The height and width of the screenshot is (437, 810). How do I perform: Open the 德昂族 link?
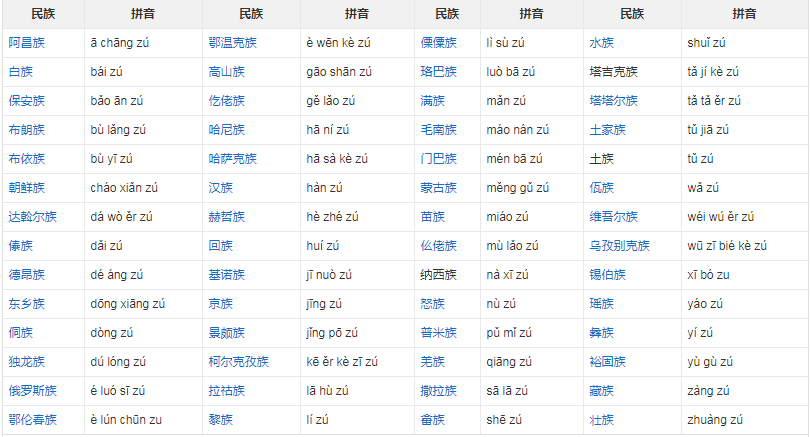click(26, 275)
